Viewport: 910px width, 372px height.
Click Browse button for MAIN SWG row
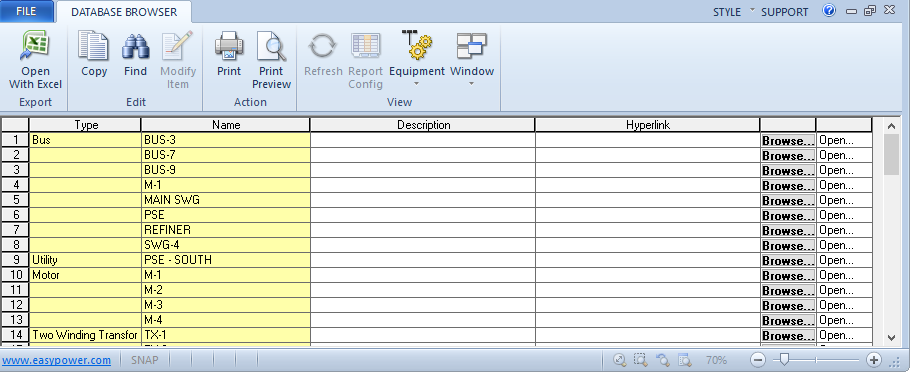click(x=788, y=200)
